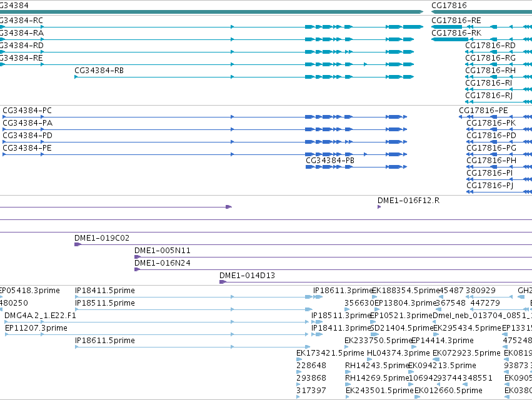Open CG34384-RB transcript label
Image resolution: width=532 pixels, height=400 pixels.
pyautogui.click(x=99, y=71)
